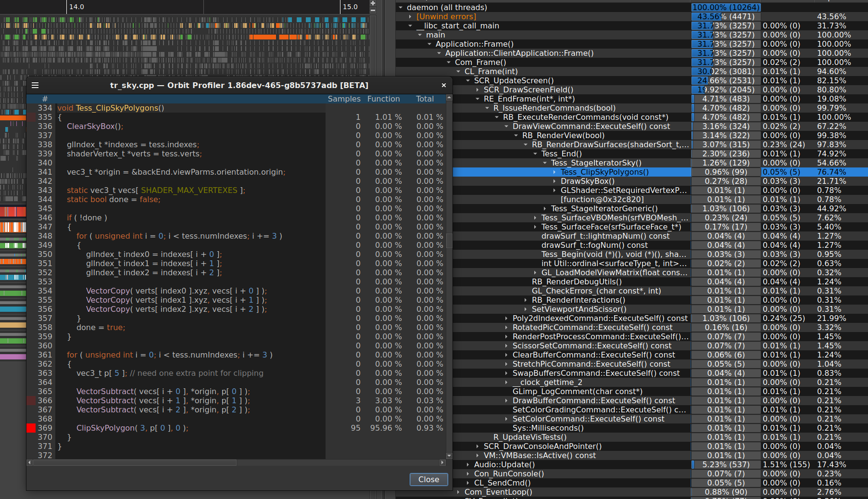This screenshot has width=868, height=499.
Task: Expand Tess_SurfaceVBOMesh(srfVBOMesh entry
Action: (x=535, y=218)
